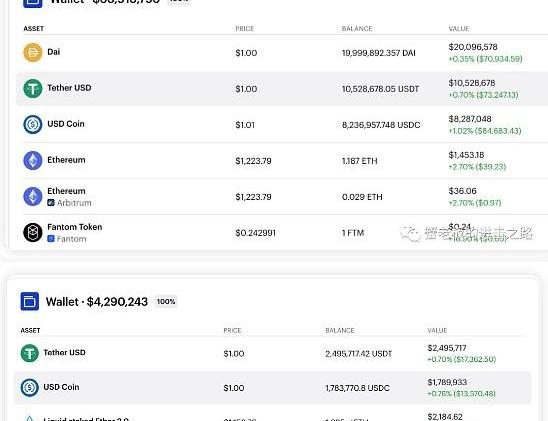Sort by the VALUE column in second wallet
The width and height of the screenshot is (548, 421).
(437, 331)
